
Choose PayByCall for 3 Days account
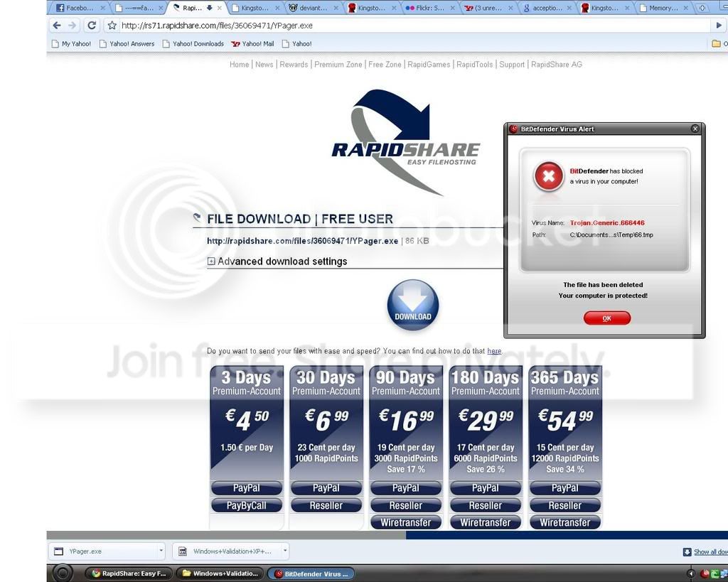(247, 505)
